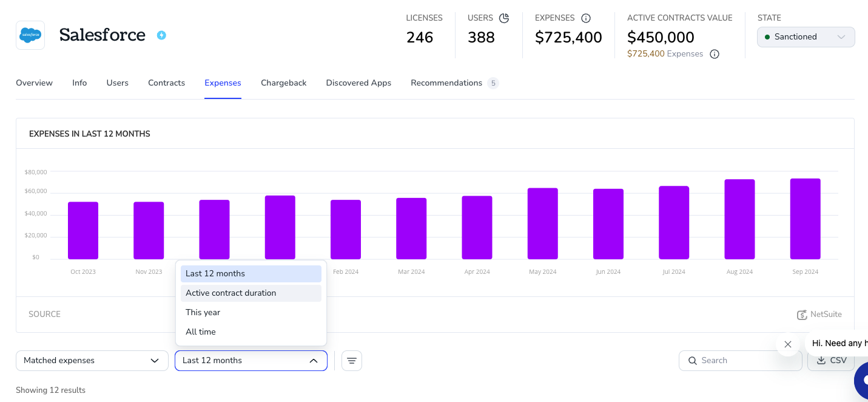Click the Sep 2024 expense bar

pyautogui.click(x=806, y=219)
